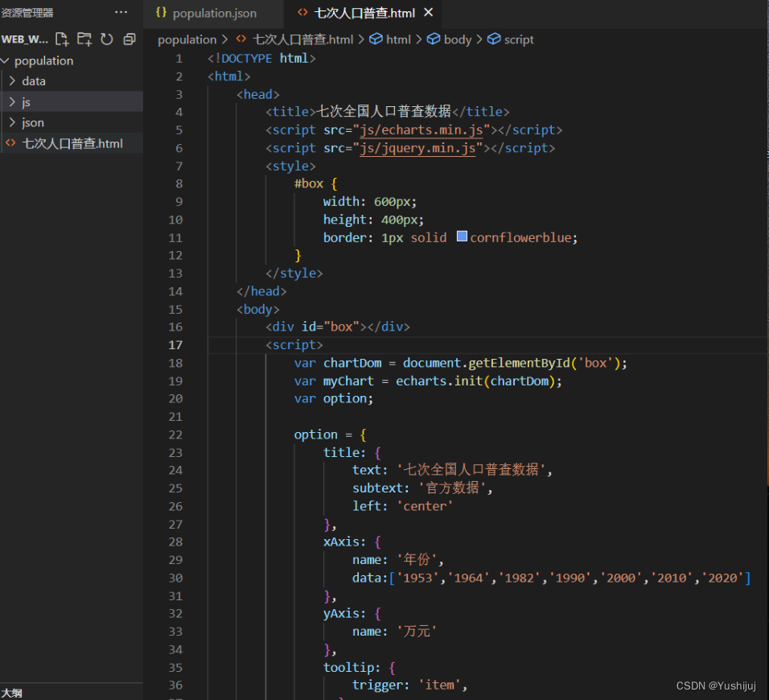Select the 七次人口普查.html editor tab
This screenshot has height=700, width=769.
(x=364, y=13)
